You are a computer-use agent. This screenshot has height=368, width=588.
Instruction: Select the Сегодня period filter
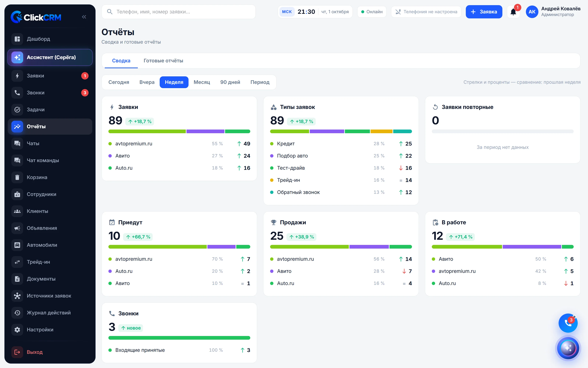coord(119,82)
